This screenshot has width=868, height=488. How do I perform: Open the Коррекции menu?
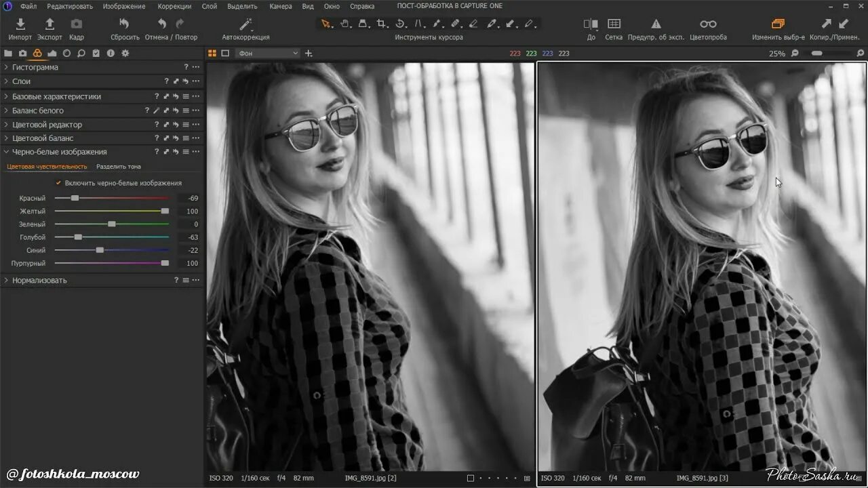click(x=174, y=6)
